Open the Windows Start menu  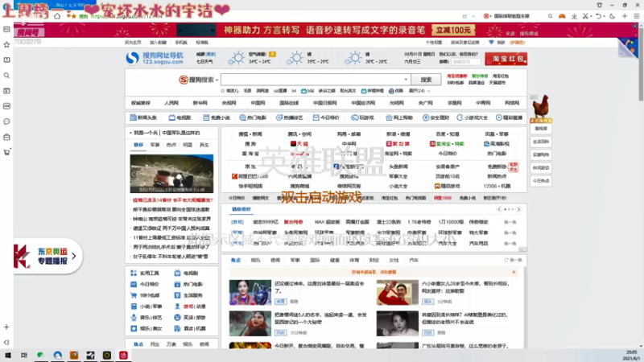click(8, 355)
